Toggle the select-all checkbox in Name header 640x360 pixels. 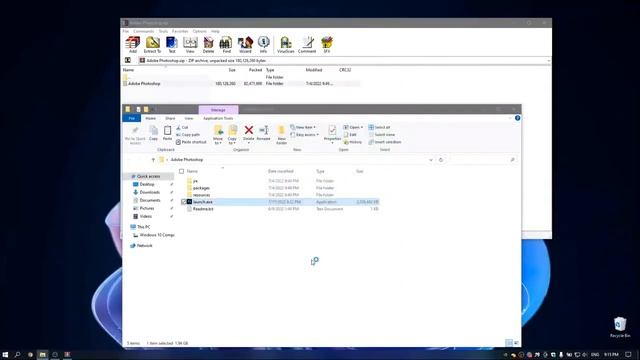pos(182,171)
